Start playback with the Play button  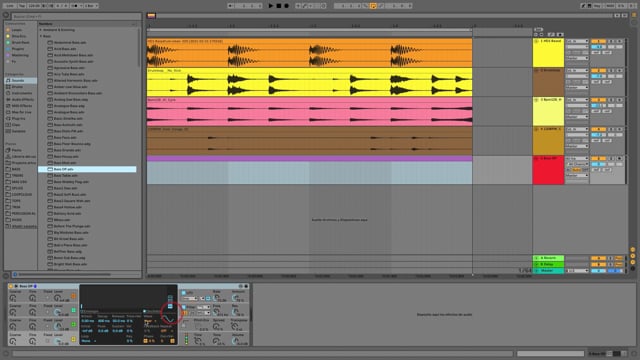coord(271,6)
